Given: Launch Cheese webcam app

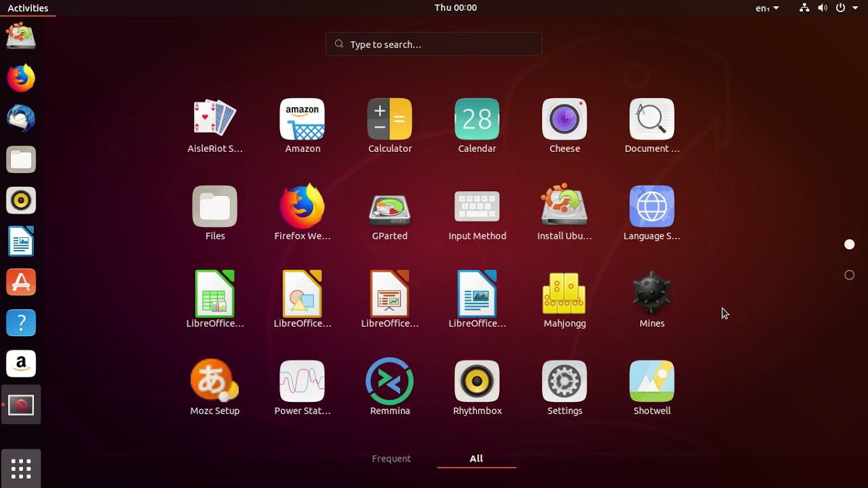Looking at the screenshot, I should tap(565, 126).
